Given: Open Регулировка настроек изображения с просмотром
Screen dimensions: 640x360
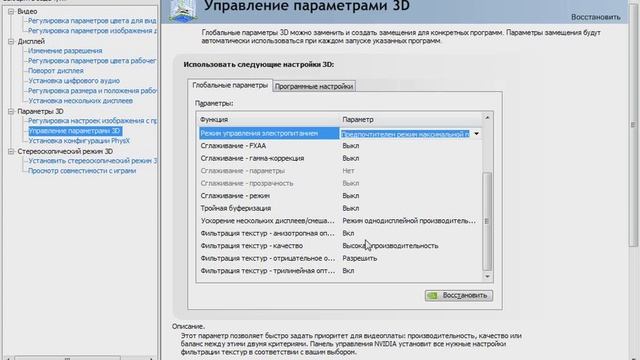Looking at the screenshot, I should [x=92, y=121].
